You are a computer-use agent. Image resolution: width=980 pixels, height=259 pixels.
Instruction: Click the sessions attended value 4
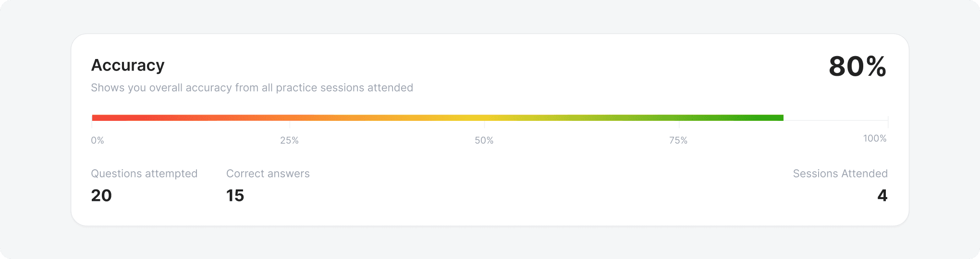(882, 196)
